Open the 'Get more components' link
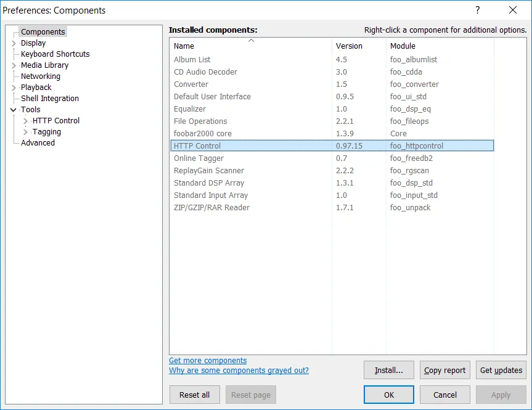This screenshot has height=410, width=532. pos(208,361)
